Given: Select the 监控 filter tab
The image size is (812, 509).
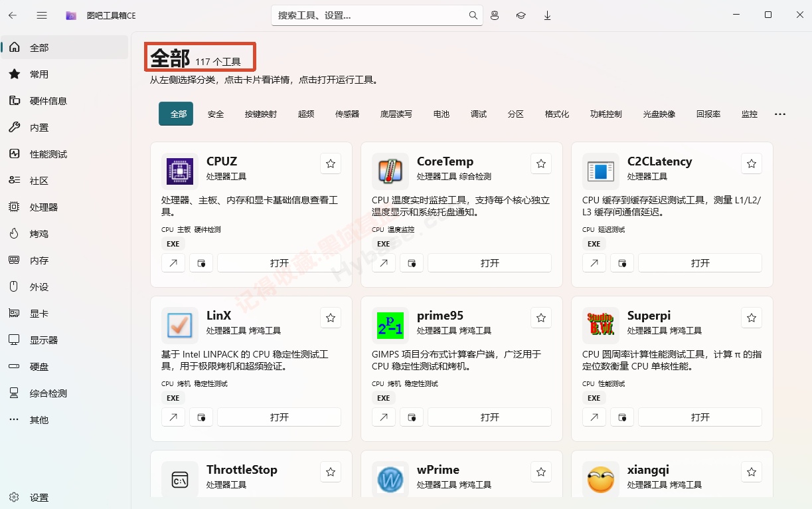Looking at the screenshot, I should point(750,114).
